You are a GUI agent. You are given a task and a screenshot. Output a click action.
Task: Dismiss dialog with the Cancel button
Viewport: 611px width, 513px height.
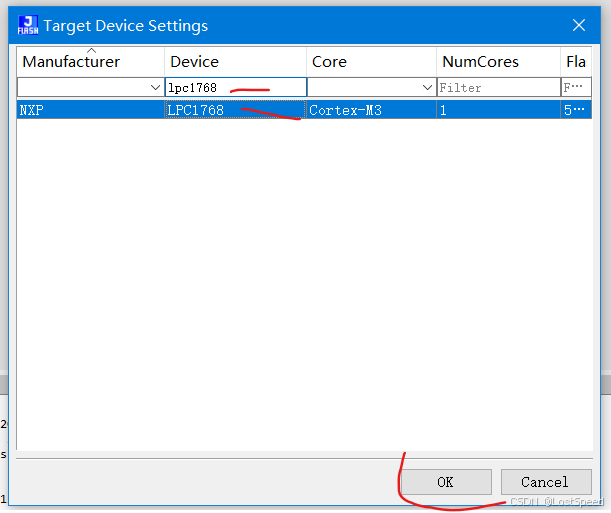coord(546,482)
